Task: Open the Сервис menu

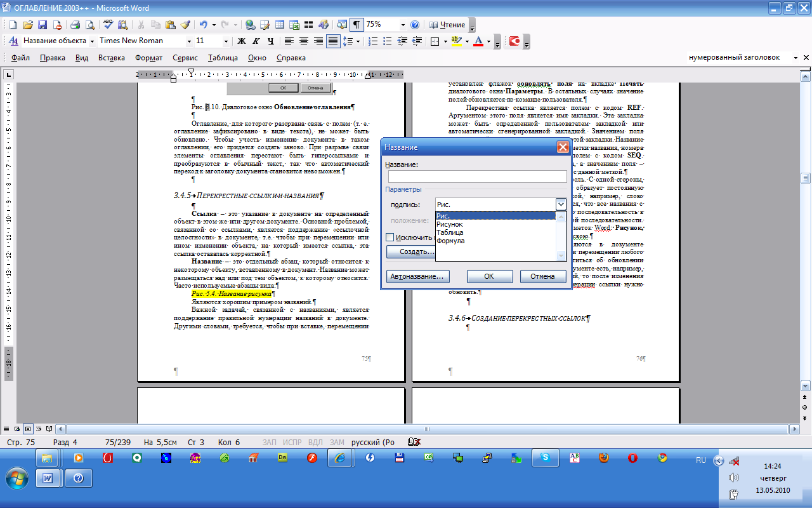Action: point(185,58)
